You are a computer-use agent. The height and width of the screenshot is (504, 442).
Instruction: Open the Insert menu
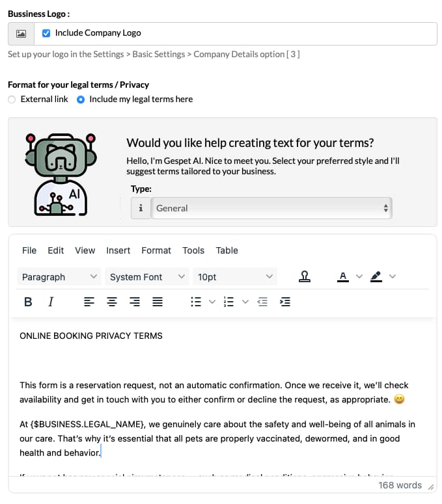118,250
